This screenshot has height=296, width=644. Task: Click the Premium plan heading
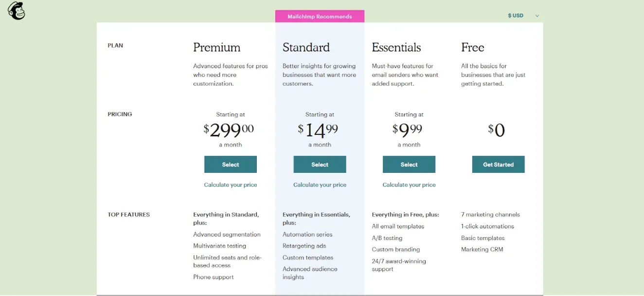(x=216, y=47)
